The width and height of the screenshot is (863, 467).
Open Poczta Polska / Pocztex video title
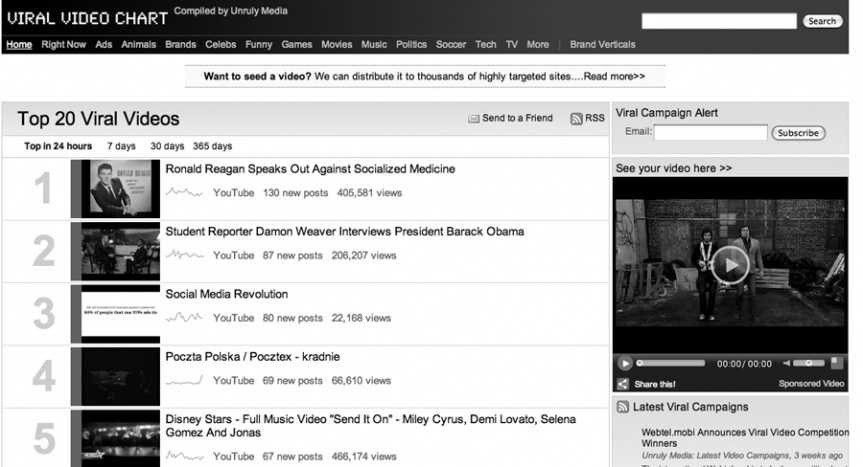253,356
